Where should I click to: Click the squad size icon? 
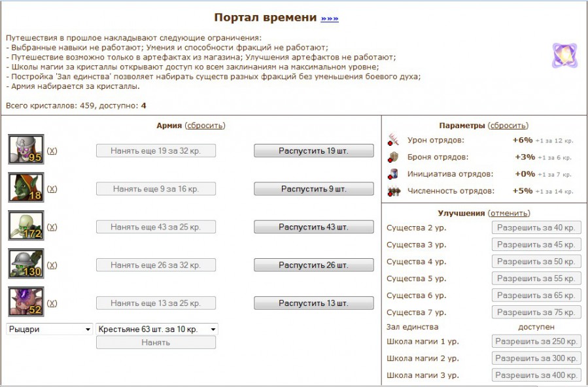[393, 191]
